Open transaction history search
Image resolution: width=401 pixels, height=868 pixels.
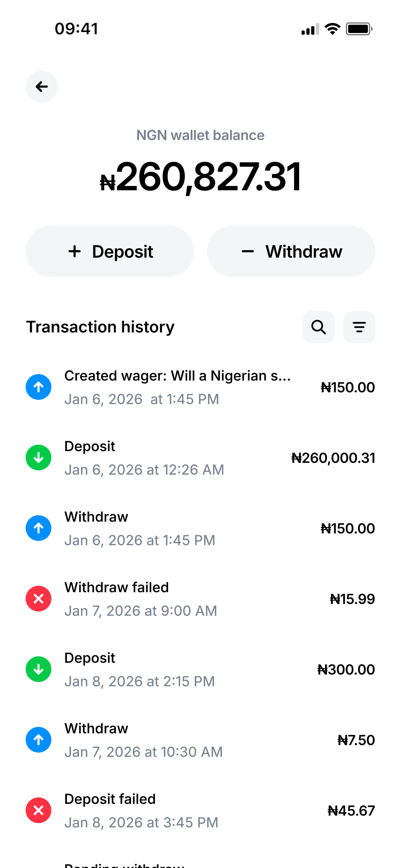(x=318, y=327)
